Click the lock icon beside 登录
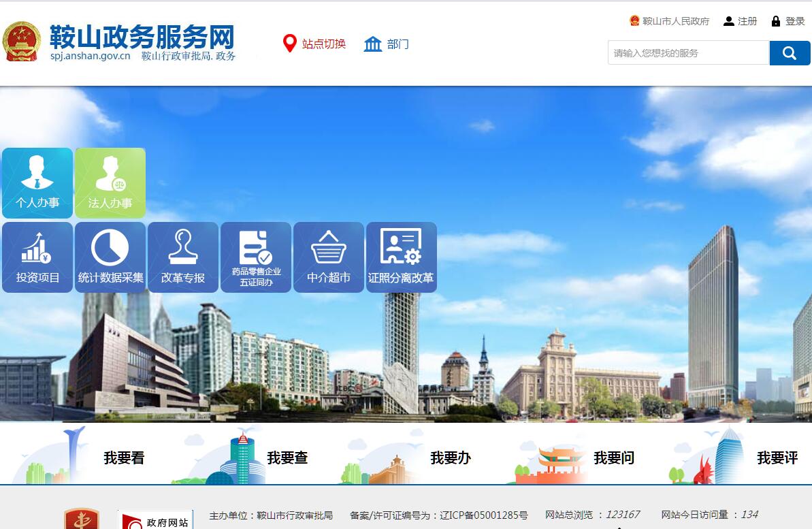 pos(776,21)
